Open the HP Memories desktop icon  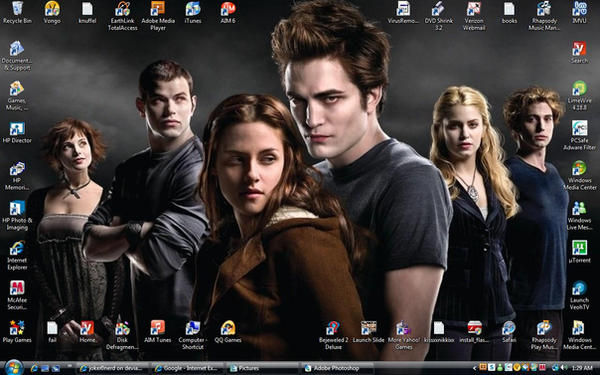17,175
